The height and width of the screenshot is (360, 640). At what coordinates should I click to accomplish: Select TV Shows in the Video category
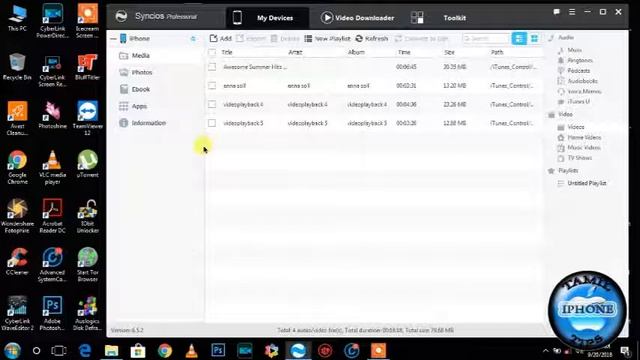tap(575, 158)
